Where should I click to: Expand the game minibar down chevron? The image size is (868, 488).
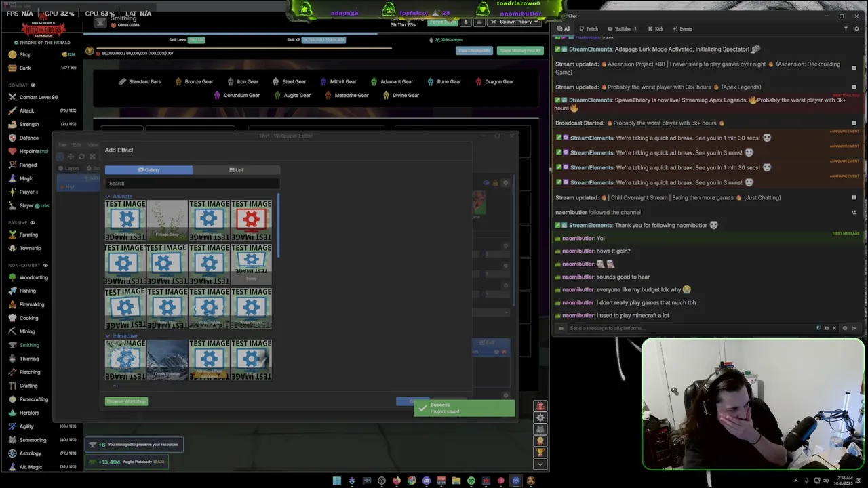click(x=540, y=464)
